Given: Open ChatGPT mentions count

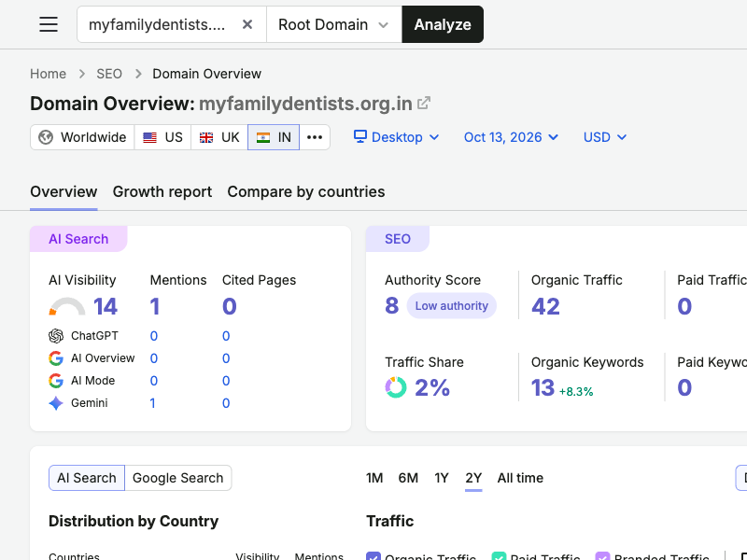Looking at the screenshot, I should (x=153, y=336).
